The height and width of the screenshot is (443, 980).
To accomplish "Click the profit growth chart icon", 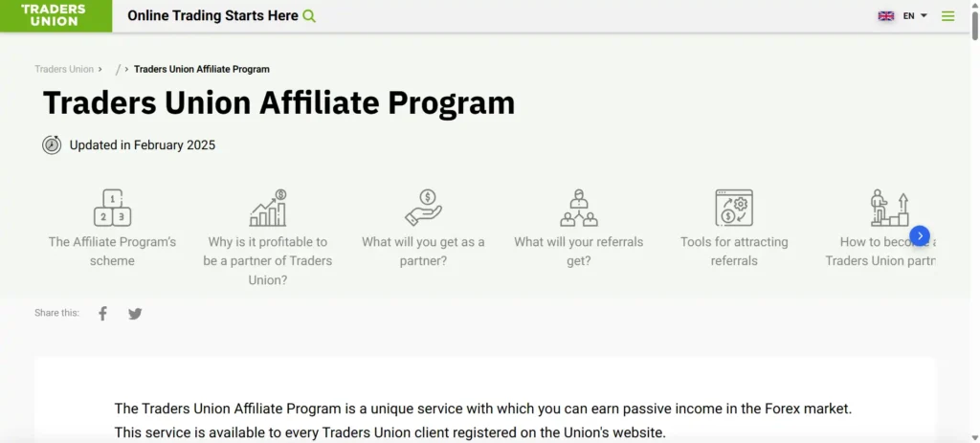I will tap(268, 208).
